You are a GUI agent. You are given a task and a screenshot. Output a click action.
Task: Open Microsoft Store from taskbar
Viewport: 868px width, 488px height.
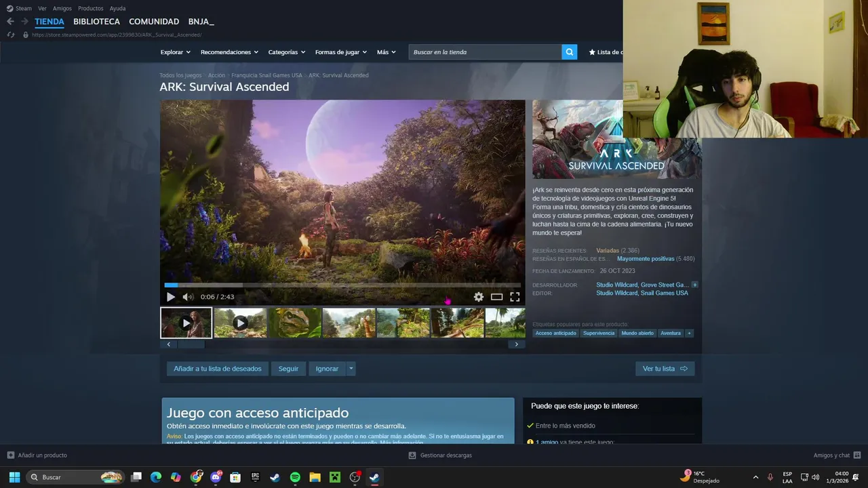[235, 477]
